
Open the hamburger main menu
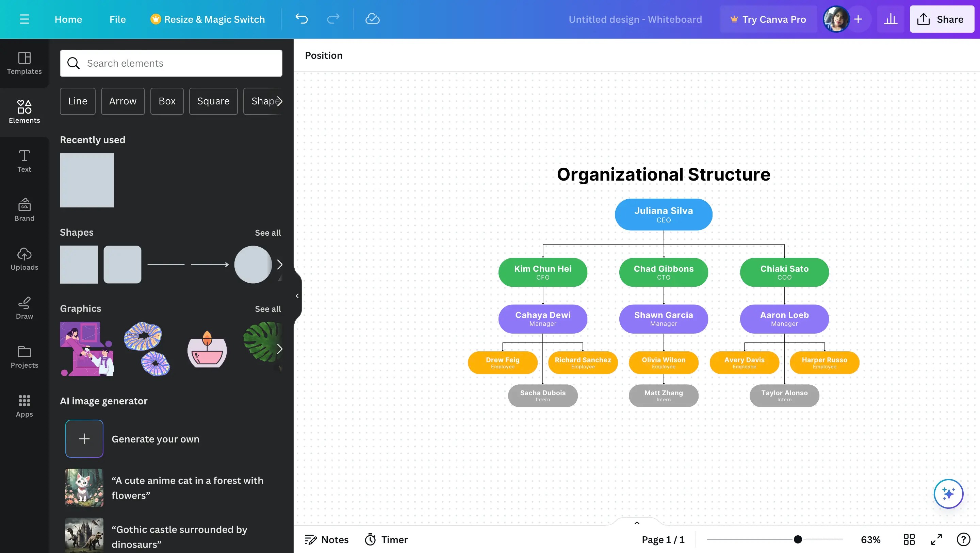coord(24,19)
